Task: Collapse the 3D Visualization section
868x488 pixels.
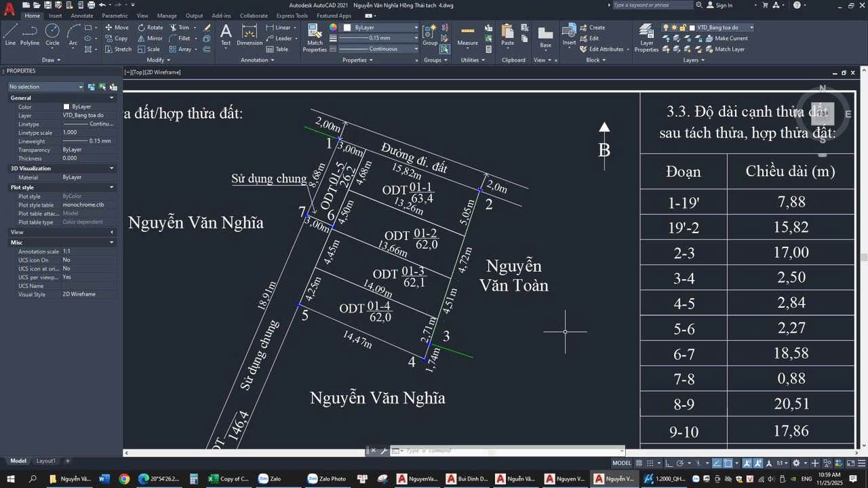Action: coord(113,167)
